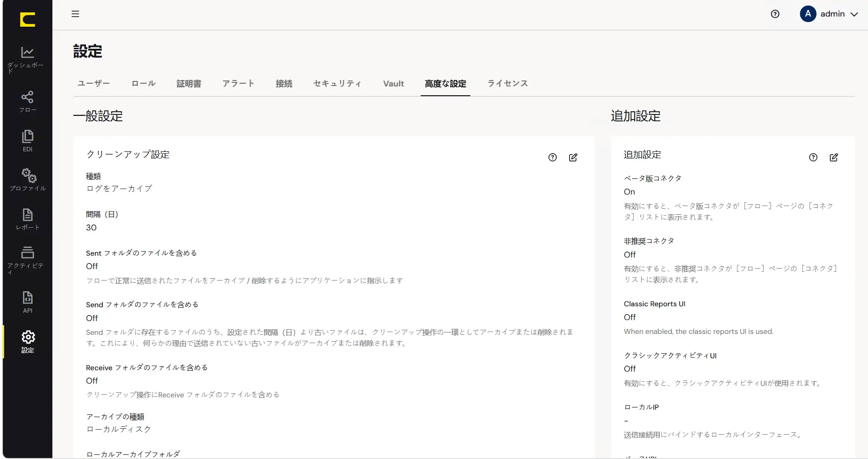Image resolution: width=868 pixels, height=459 pixels.
Task: Open the API sidebar item
Action: pos(28,302)
